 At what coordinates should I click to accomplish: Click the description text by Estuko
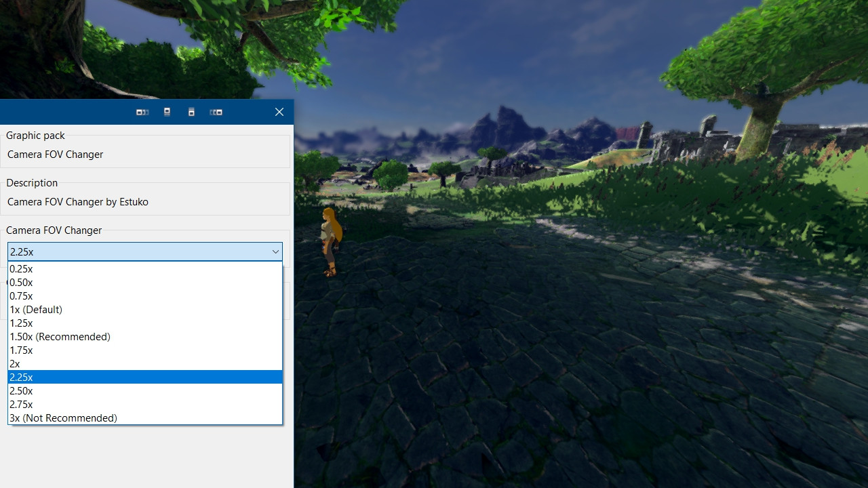coord(77,201)
